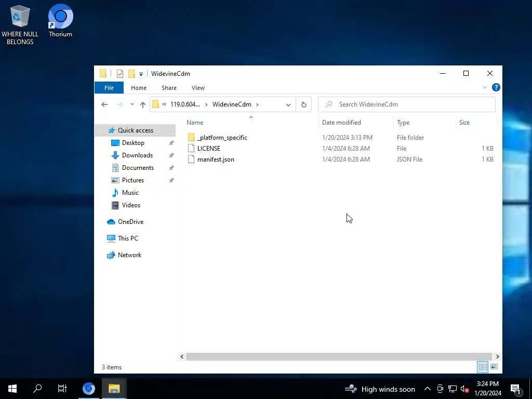Image resolution: width=532 pixels, height=399 pixels.
Task: Switch to Large icons view layout
Action: pos(494,367)
